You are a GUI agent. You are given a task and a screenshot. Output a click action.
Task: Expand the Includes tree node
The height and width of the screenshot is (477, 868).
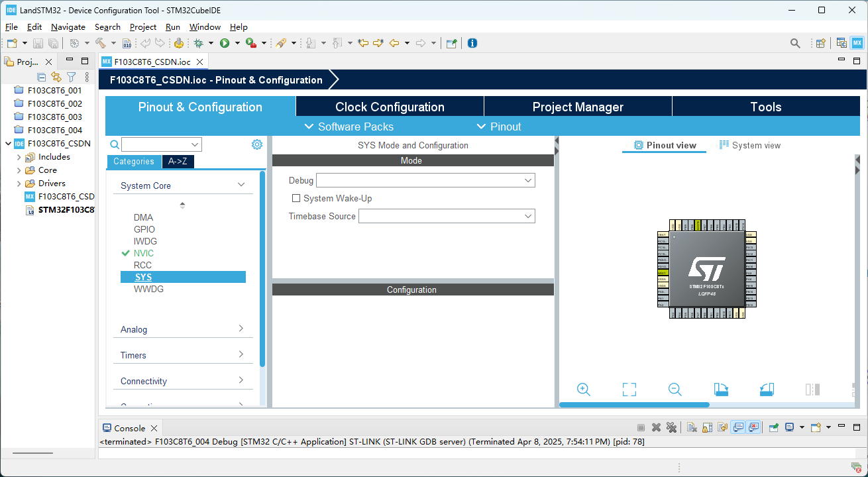[x=19, y=157]
